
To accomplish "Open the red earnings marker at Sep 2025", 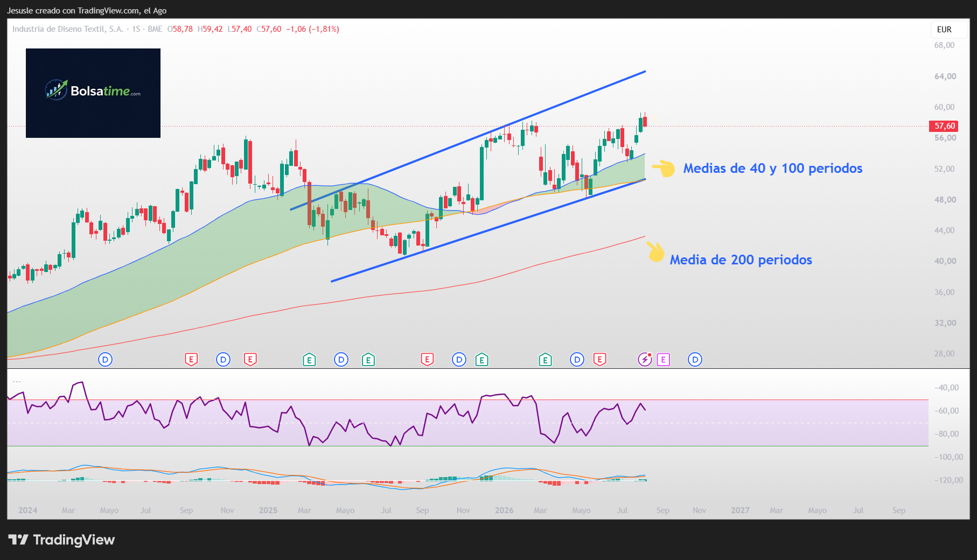I will click(427, 360).
